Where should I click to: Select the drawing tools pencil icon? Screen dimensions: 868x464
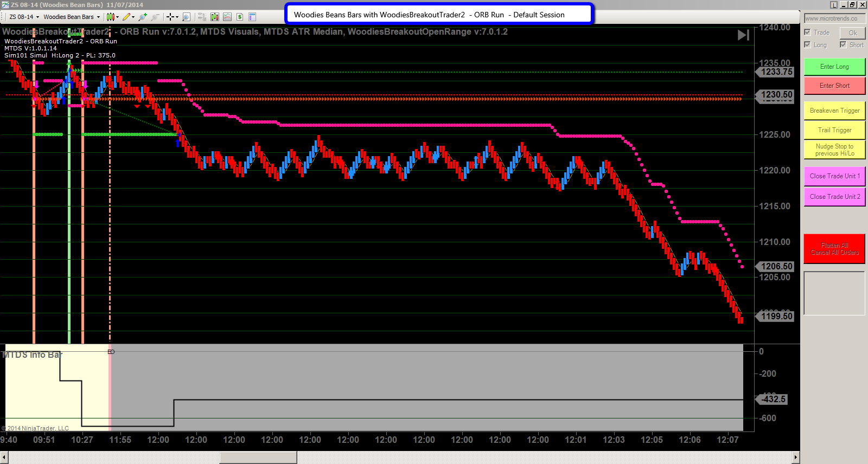[x=126, y=17]
